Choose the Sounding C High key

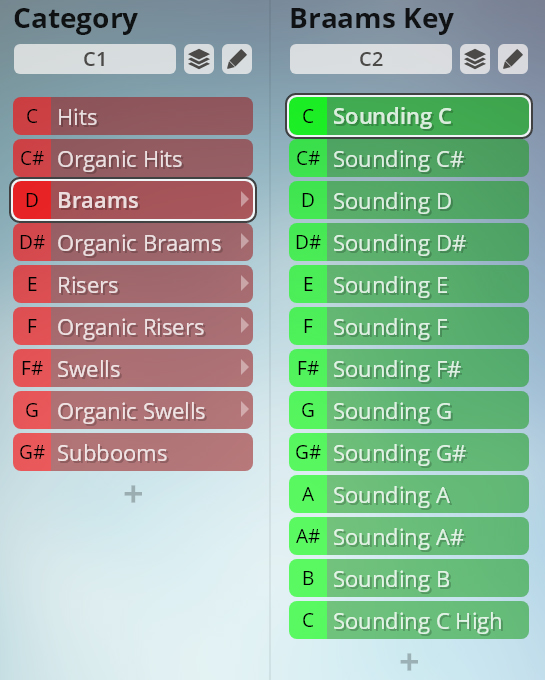click(x=409, y=620)
